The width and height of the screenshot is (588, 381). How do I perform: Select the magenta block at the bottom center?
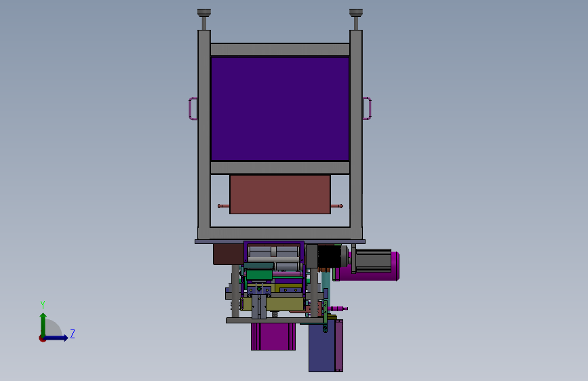click(273, 336)
